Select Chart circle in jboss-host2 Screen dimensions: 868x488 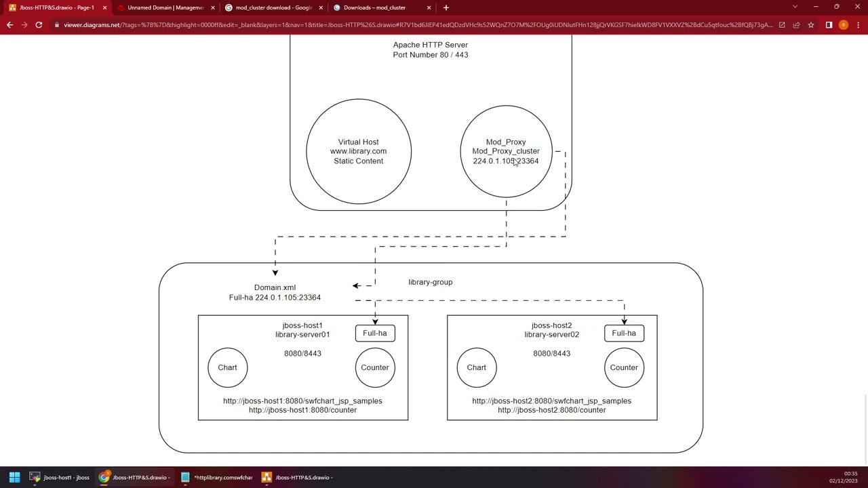click(x=477, y=367)
